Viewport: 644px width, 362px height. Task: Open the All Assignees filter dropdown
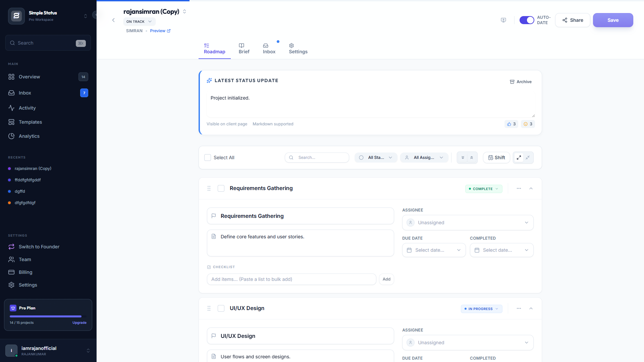click(x=424, y=158)
